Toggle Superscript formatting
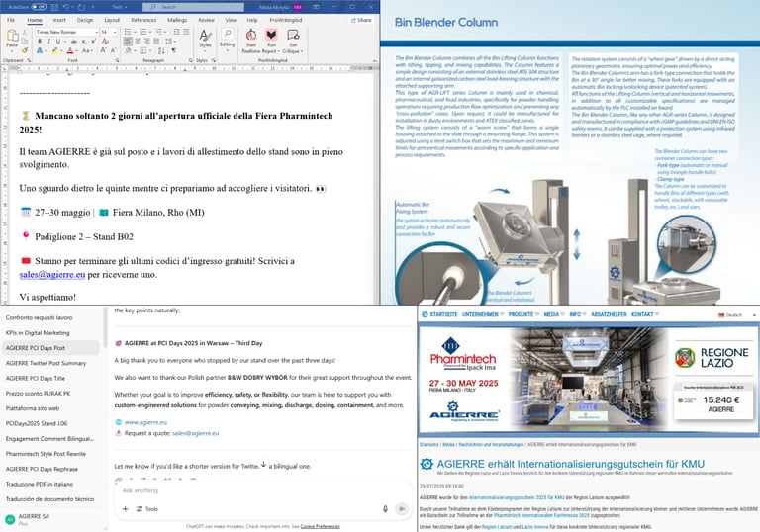Viewport: 760px width, 532px height. (93, 42)
